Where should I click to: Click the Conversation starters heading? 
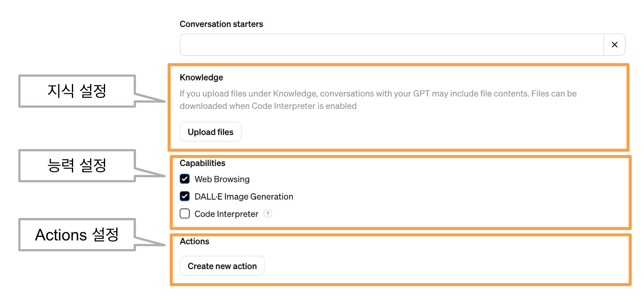pyautogui.click(x=221, y=24)
